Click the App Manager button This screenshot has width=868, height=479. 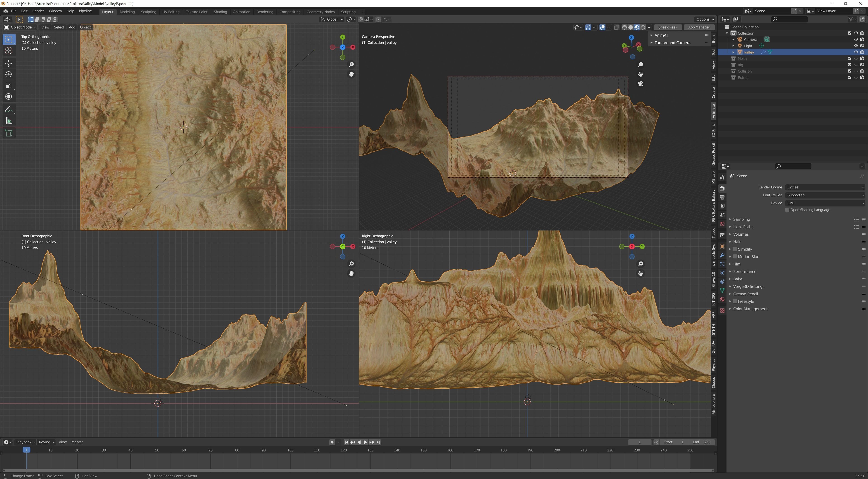click(698, 27)
